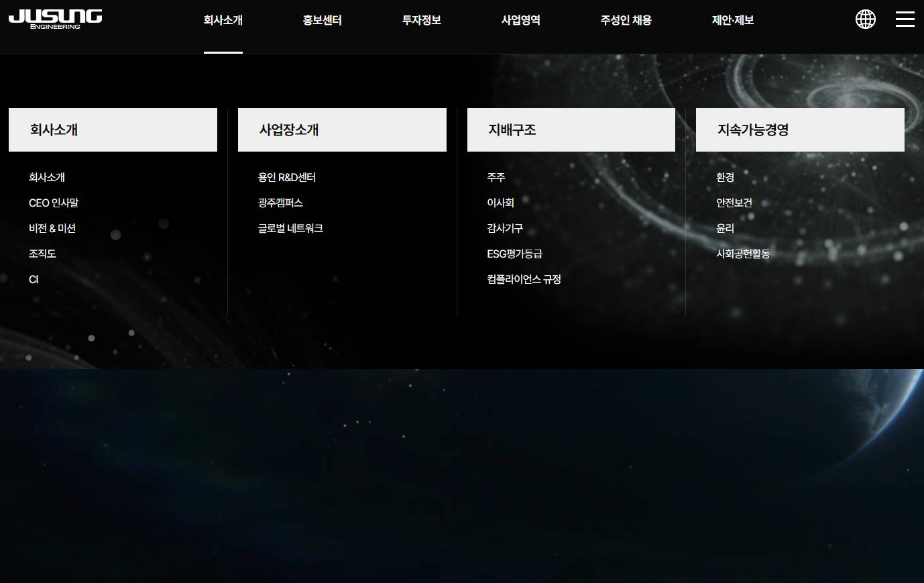Select the 홍보센터 top menu item

323,20
